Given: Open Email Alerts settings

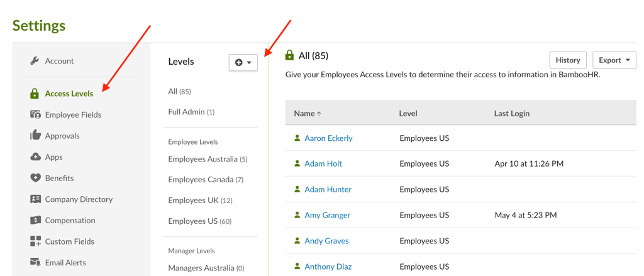Looking at the screenshot, I should pos(65,262).
